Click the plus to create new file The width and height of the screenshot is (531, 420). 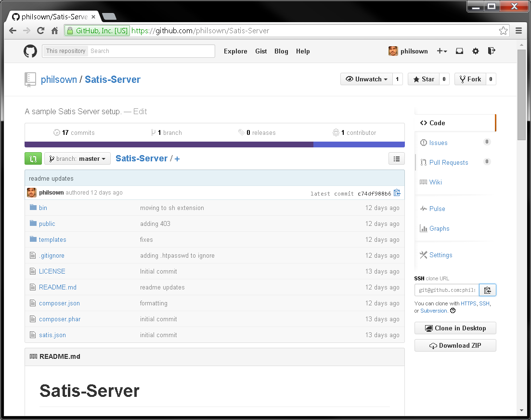[x=177, y=159]
